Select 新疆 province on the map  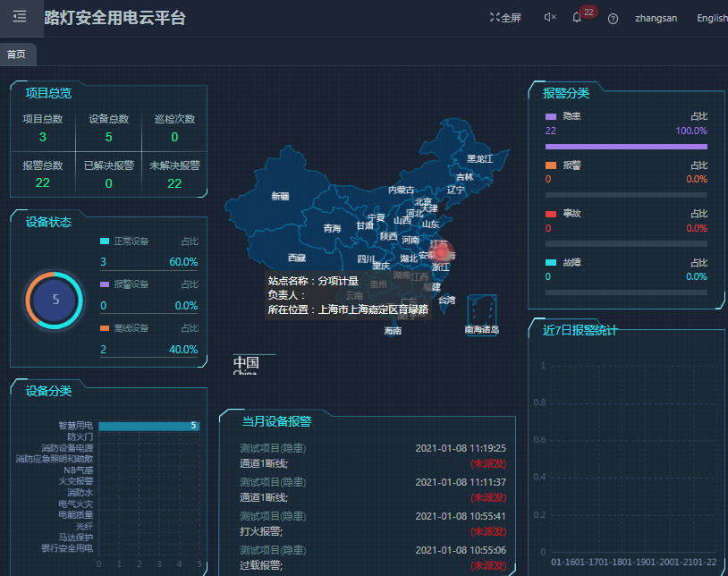tap(280, 196)
